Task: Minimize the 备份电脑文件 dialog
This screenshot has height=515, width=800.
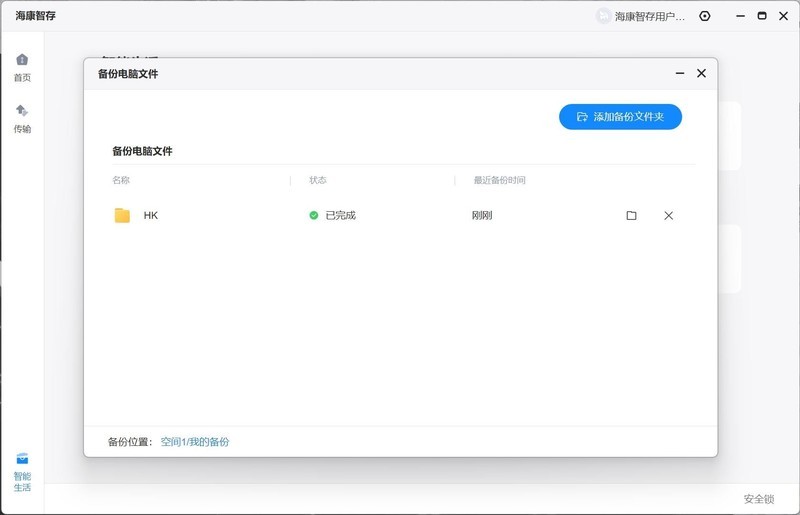Action: (x=680, y=73)
